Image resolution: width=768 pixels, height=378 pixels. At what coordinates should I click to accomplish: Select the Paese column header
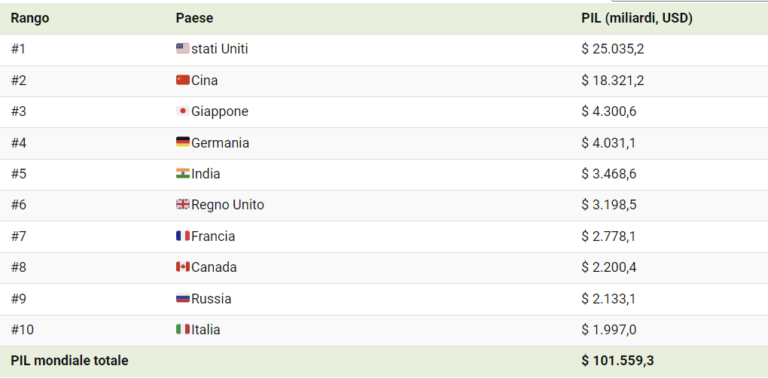[x=194, y=18]
